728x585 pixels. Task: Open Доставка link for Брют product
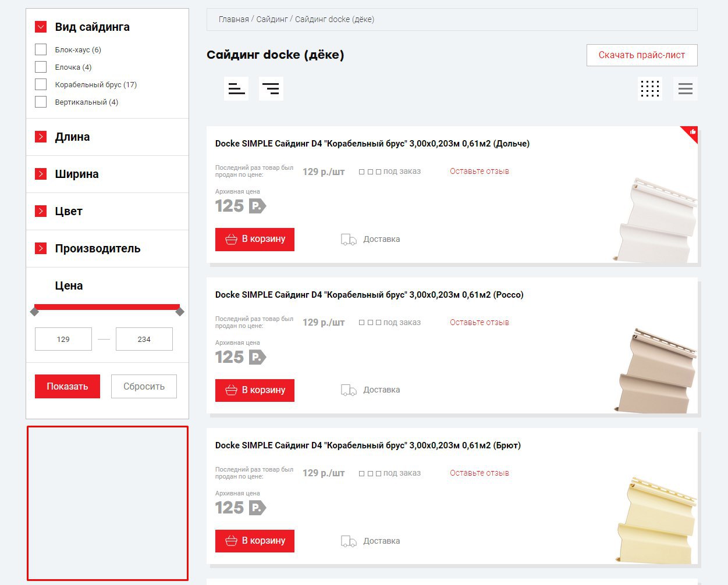click(382, 541)
